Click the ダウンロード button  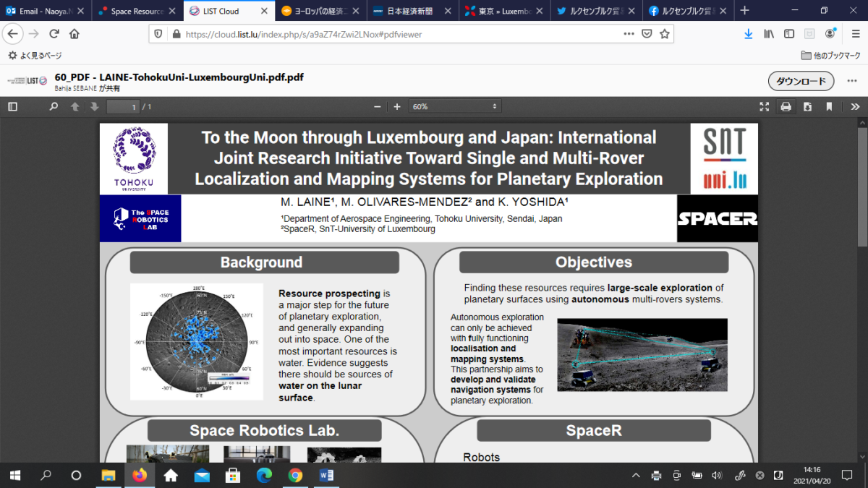(x=801, y=81)
